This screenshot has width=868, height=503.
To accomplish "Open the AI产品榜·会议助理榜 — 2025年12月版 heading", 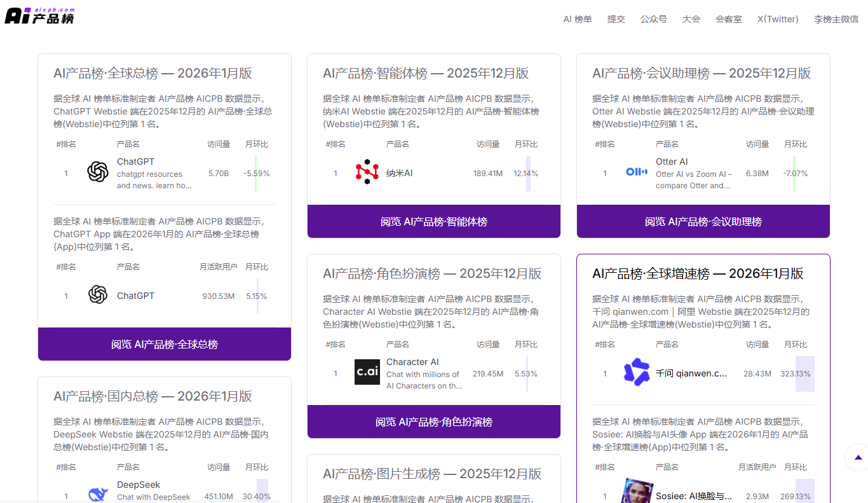I will (x=702, y=73).
